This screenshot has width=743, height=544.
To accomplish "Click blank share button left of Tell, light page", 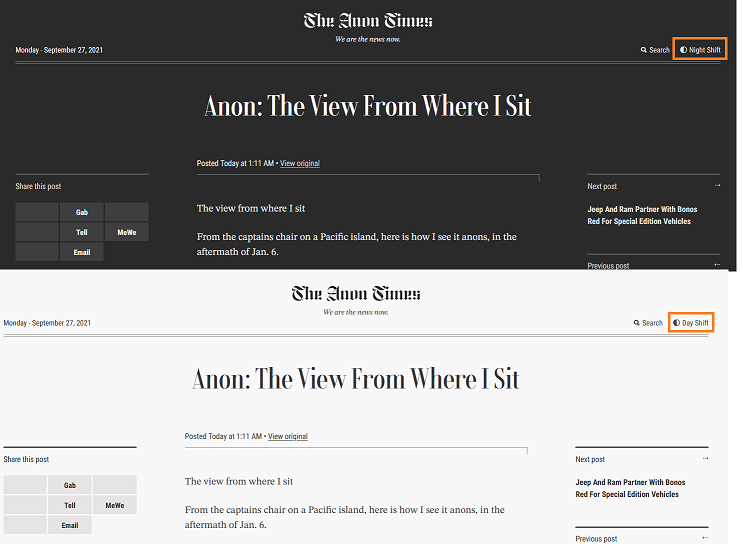I will [x=25, y=505].
